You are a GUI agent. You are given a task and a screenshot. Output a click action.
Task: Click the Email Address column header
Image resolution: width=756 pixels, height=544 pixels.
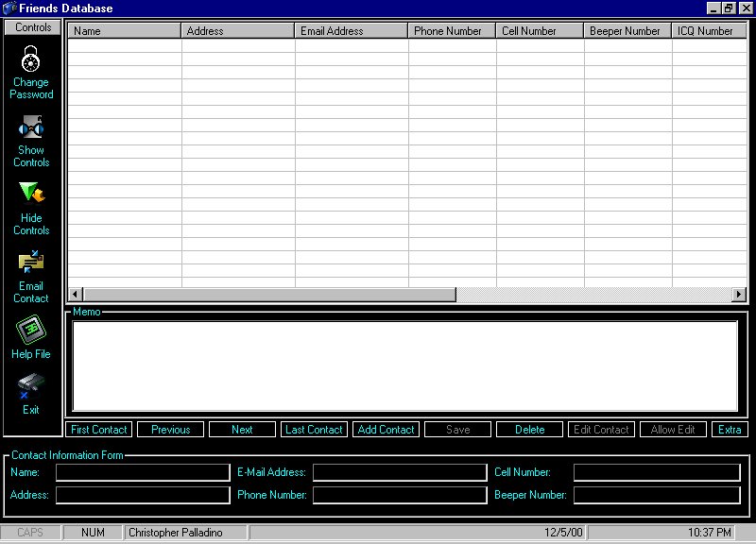[352, 31]
